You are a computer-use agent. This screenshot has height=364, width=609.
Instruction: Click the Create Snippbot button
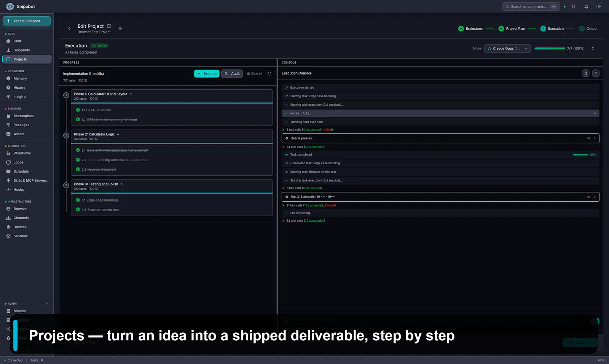pyautogui.click(x=27, y=21)
